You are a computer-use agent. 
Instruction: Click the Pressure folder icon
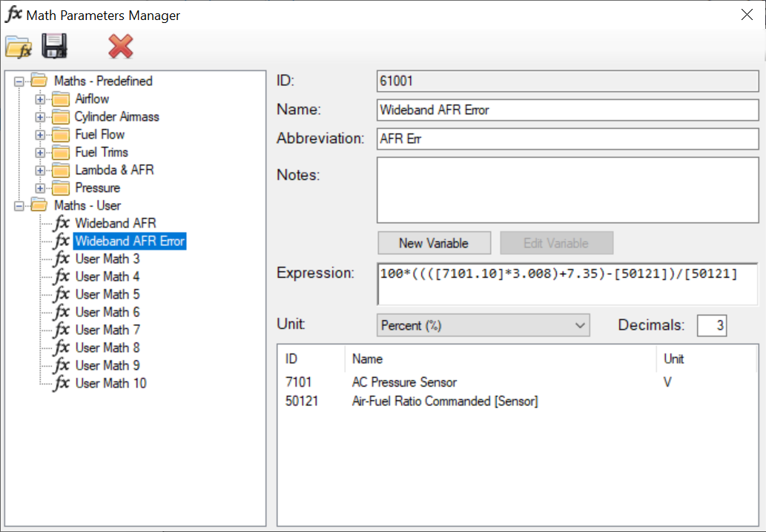click(61, 188)
